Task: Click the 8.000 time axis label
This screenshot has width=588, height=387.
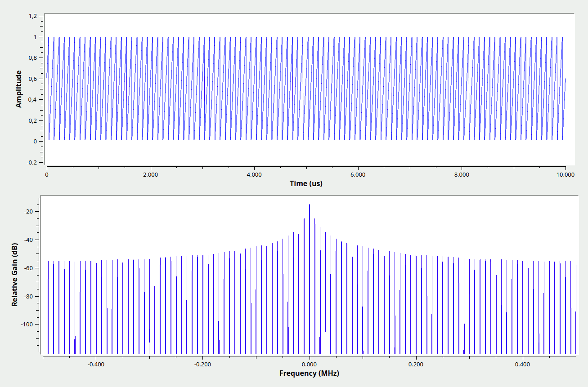Action: tap(462, 174)
